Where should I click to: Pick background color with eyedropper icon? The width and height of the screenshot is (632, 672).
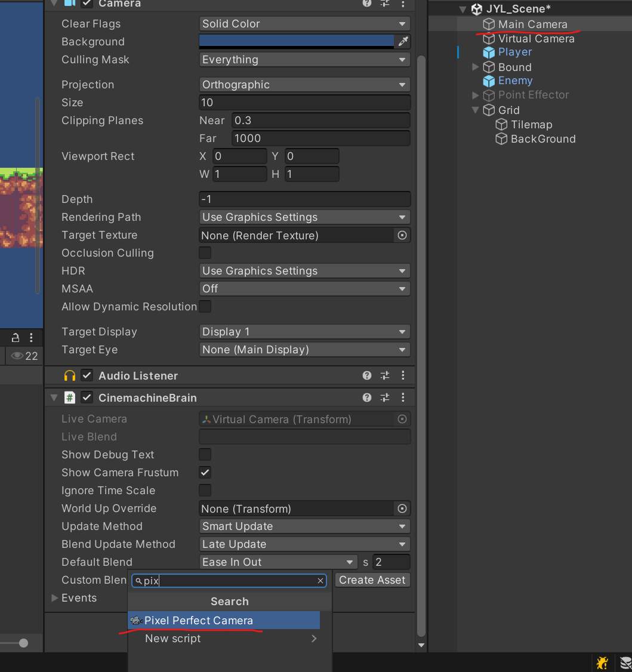click(403, 42)
